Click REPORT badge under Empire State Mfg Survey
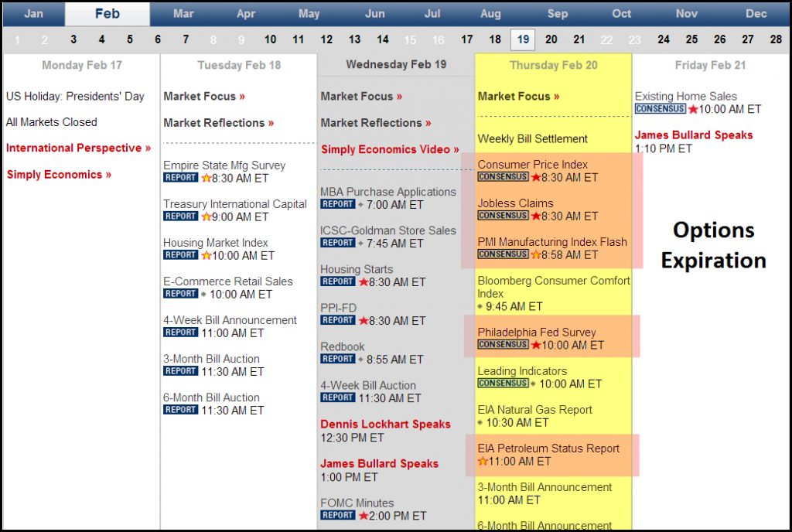The width and height of the screenshot is (792, 532). [180, 178]
